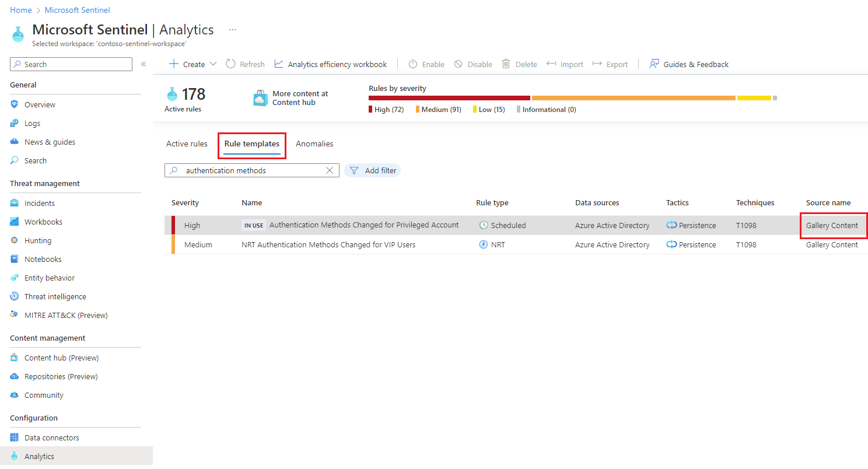Open the Community icon

15,395
